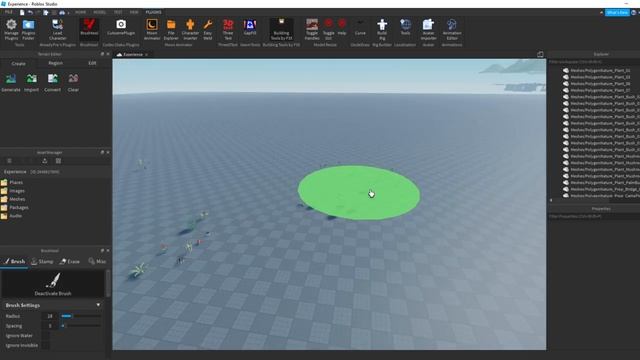Open the Images folder in Asset Manager
640x360 pixels.
(x=13, y=191)
